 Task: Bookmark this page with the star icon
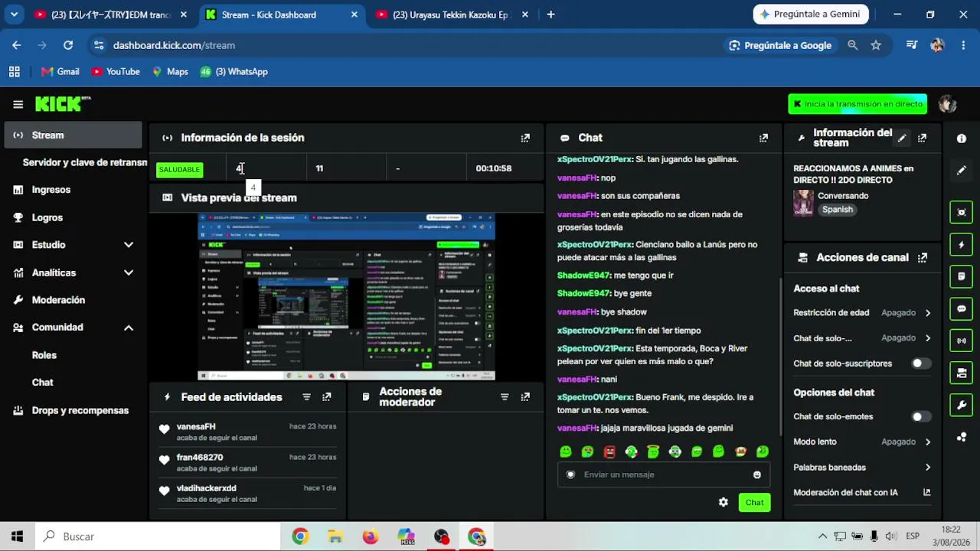[x=876, y=45]
